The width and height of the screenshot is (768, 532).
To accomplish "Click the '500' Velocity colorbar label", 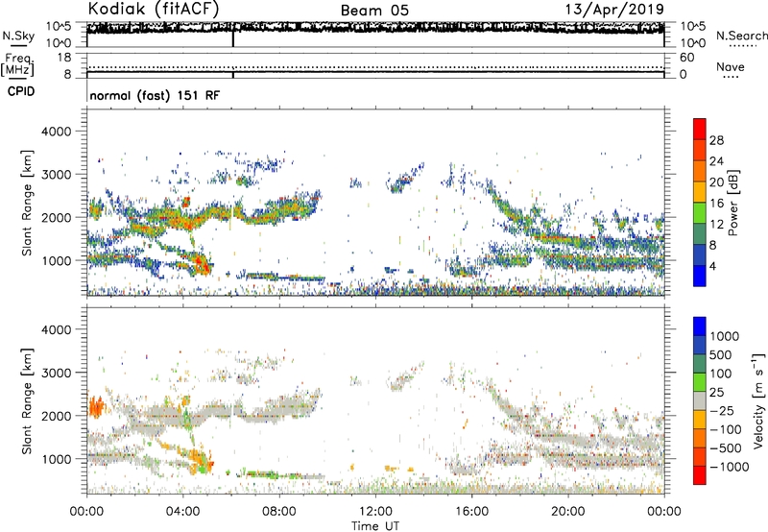I will pos(721,354).
